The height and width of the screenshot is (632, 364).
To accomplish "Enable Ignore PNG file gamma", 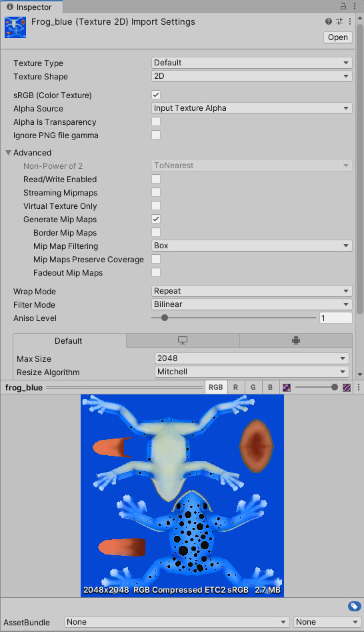I will tap(156, 135).
